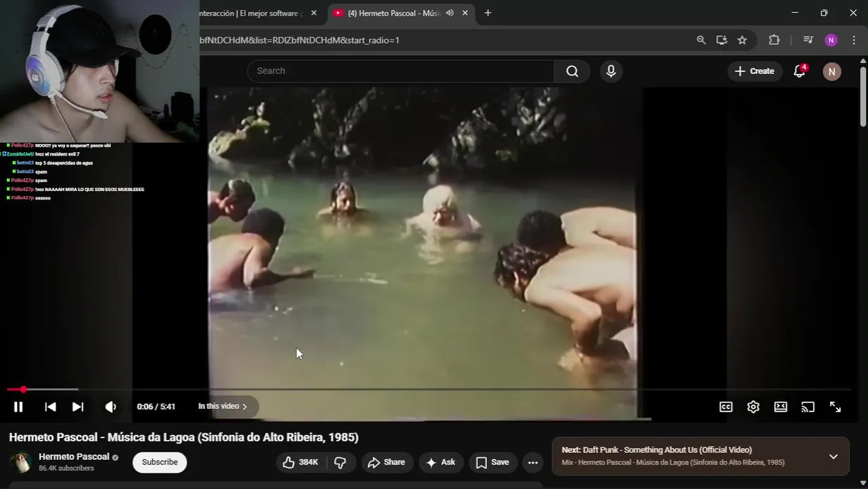This screenshot has width=868, height=489.
Task: Mute audio on Hermeto Pascoal tab
Action: coord(450,13)
